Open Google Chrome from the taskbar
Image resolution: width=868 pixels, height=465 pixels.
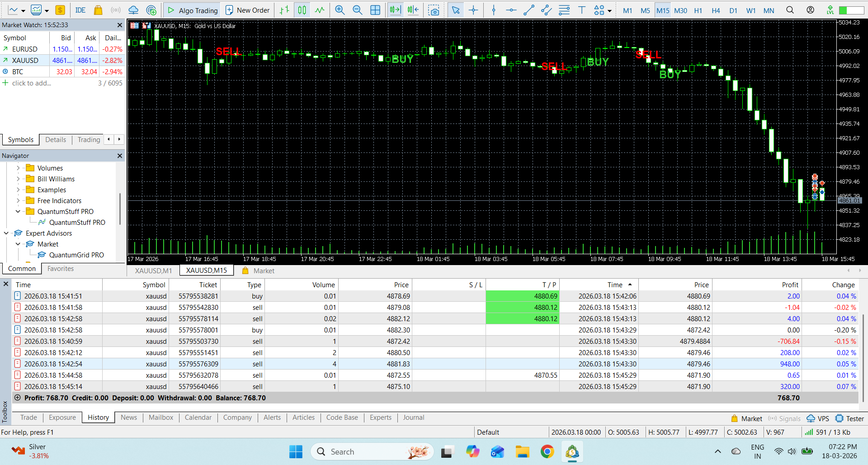(547, 451)
